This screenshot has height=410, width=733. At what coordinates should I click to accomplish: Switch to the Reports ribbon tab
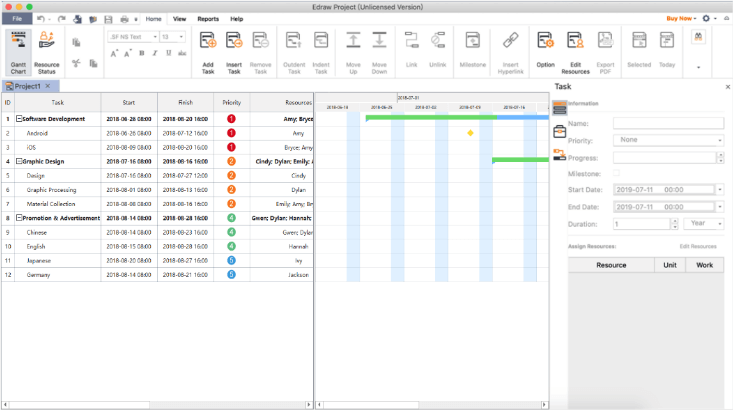tap(208, 19)
